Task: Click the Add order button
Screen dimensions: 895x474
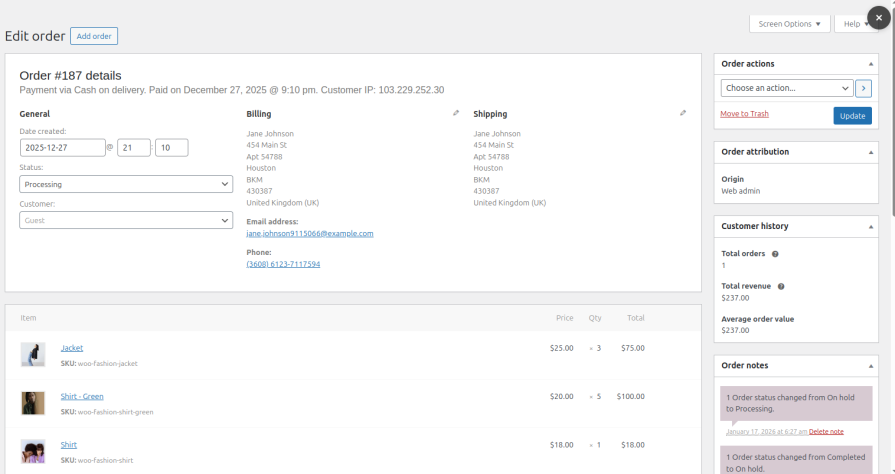Action: (x=94, y=36)
